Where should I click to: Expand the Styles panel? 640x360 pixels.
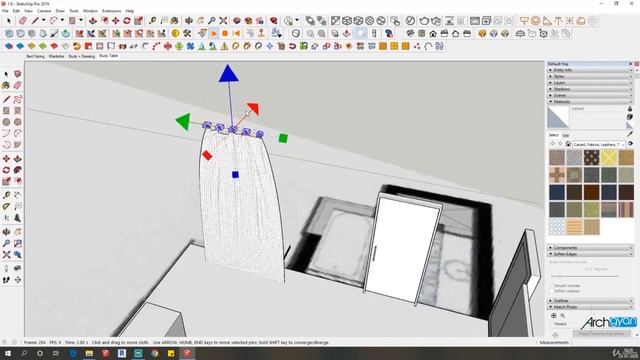pyautogui.click(x=590, y=76)
